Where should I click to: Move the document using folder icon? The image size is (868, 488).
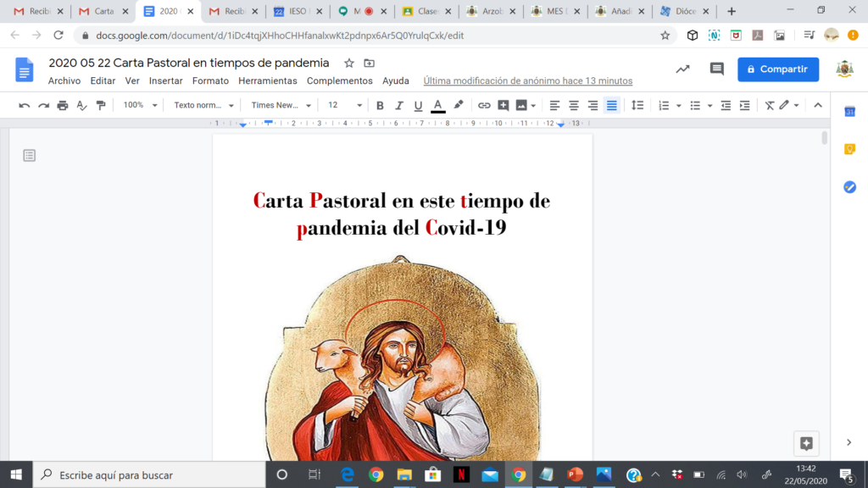[x=369, y=63]
